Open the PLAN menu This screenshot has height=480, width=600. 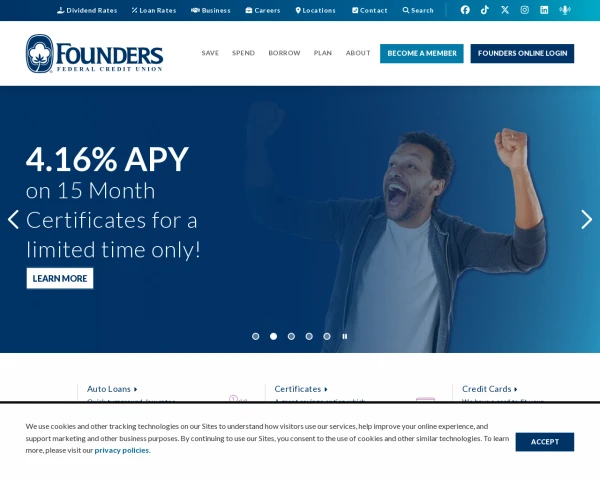click(x=323, y=53)
